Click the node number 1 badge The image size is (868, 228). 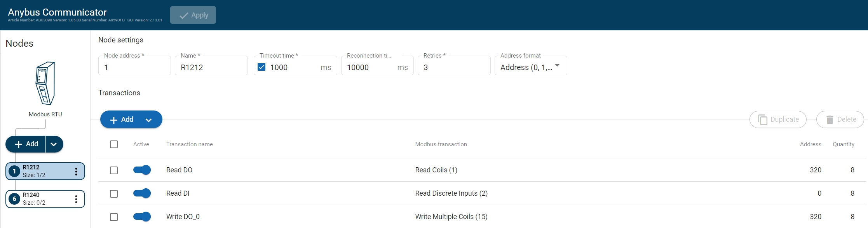[x=14, y=171]
